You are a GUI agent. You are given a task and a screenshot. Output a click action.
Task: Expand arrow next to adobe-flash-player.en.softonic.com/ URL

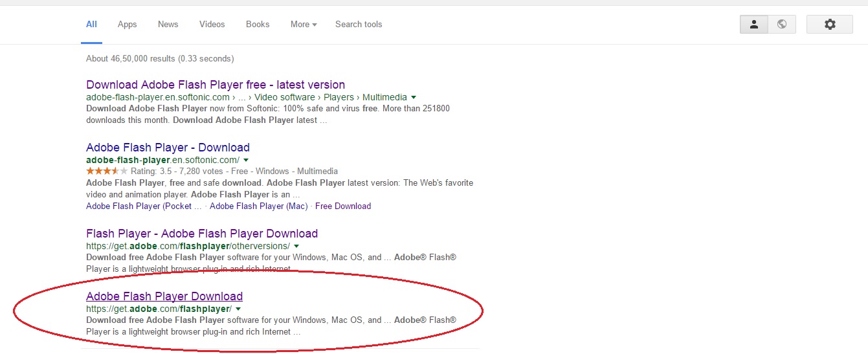[246, 160]
